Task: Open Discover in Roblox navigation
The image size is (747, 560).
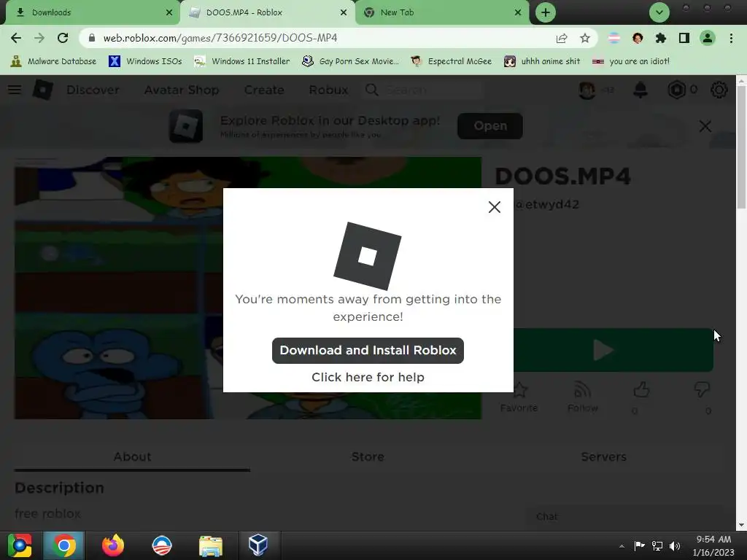Action: pos(93,90)
